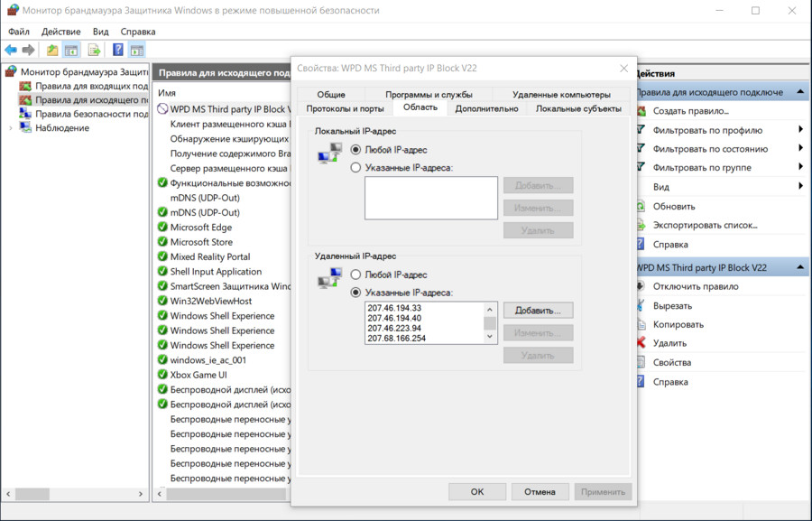Switch to the Программы и службы tab
This screenshot has width=812, height=521.
click(429, 94)
